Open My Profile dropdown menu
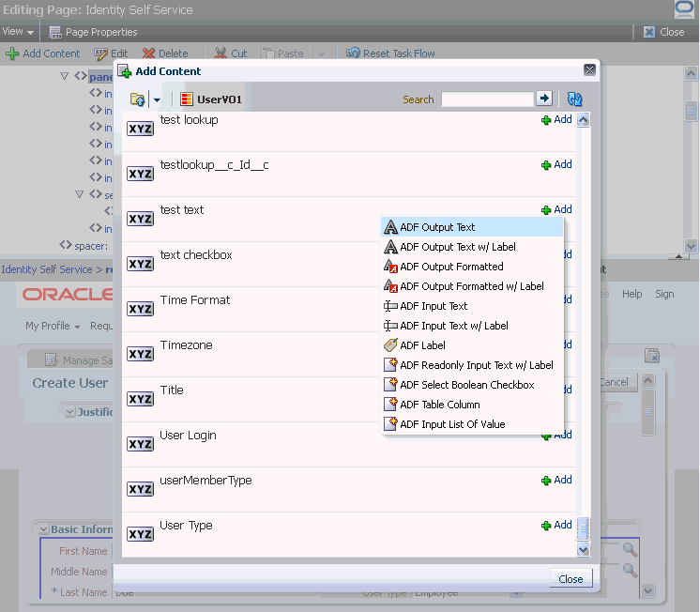Image resolution: width=700 pixels, height=612 pixels. pos(53,326)
